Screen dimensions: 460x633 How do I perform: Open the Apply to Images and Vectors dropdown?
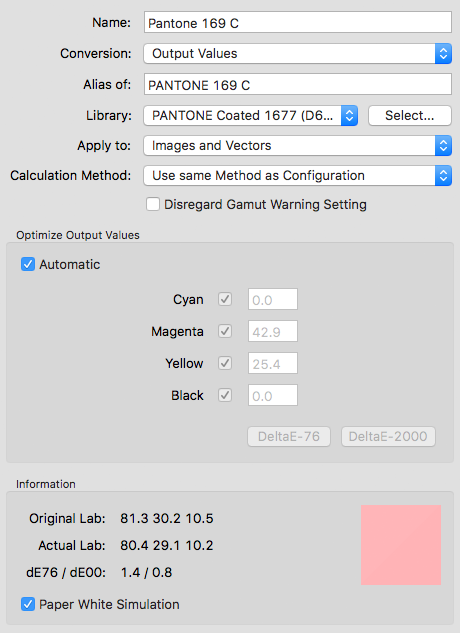(x=298, y=145)
